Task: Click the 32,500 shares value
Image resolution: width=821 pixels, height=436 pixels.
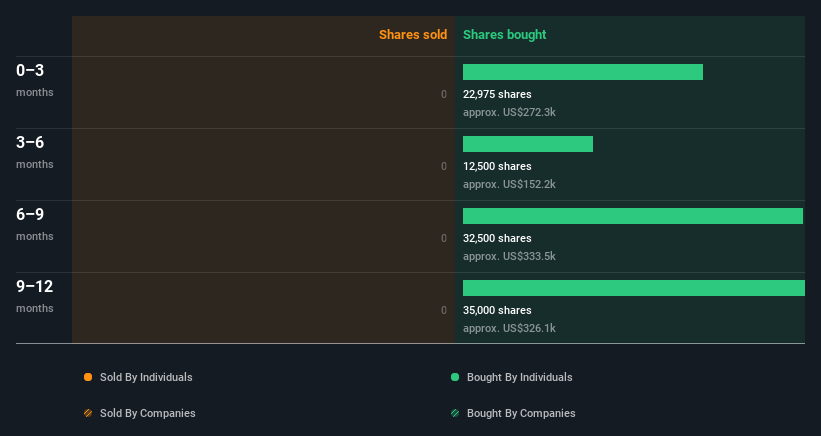Action: pos(497,238)
